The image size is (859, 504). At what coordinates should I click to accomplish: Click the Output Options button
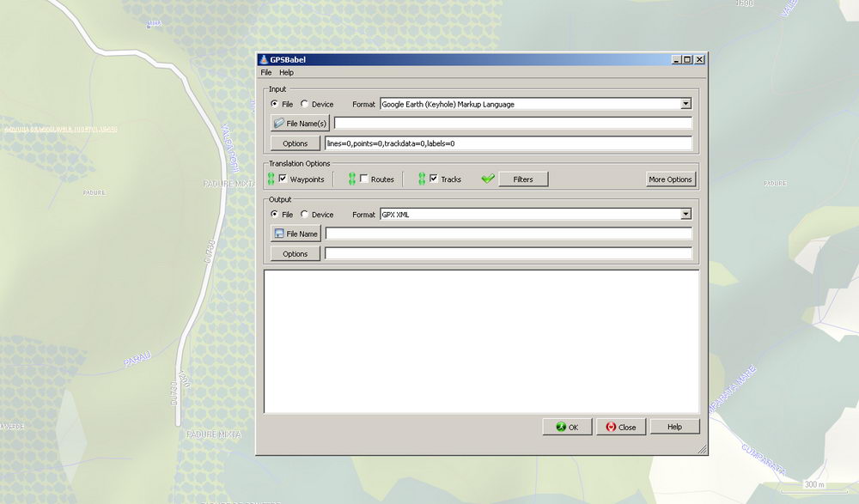(x=295, y=253)
